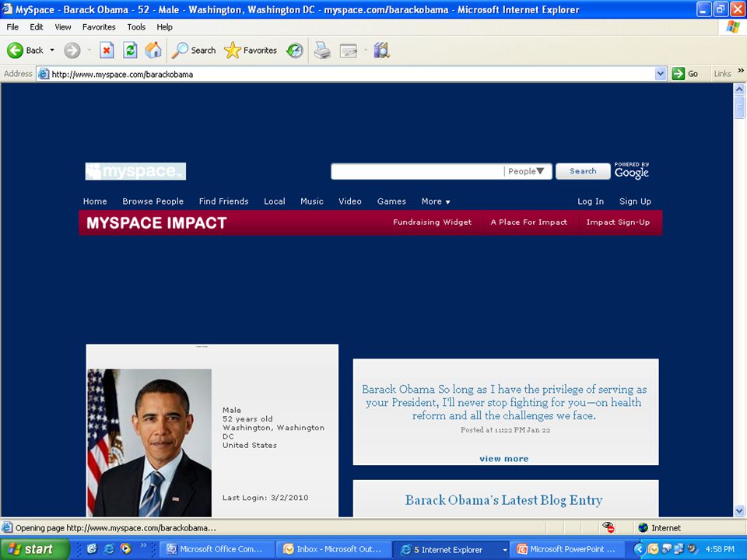Open the File menu

[12, 27]
